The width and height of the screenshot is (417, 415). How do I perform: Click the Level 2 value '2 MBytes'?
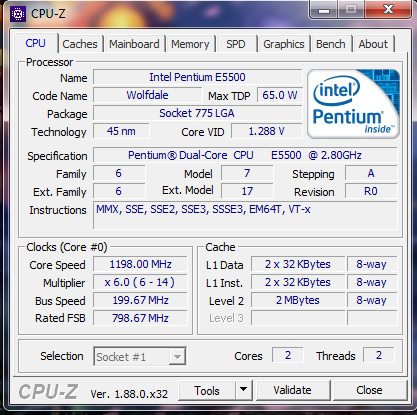click(x=298, y=300)
